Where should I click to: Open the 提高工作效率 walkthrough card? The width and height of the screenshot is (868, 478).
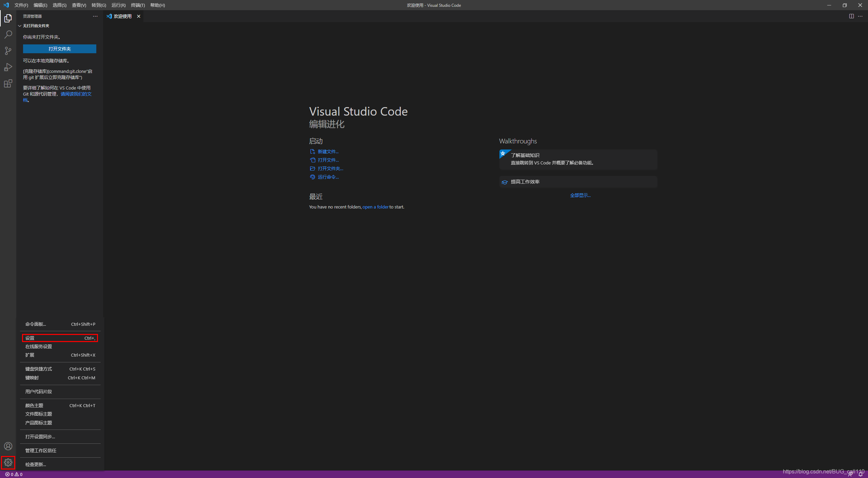(578, 182)
